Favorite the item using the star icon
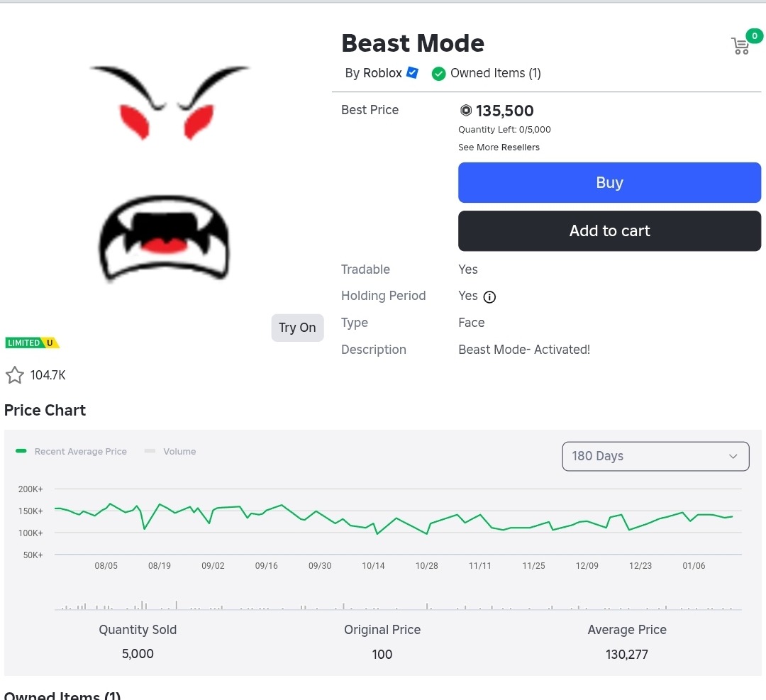Viewport: 766px width, 700px height. pos(14,374)
